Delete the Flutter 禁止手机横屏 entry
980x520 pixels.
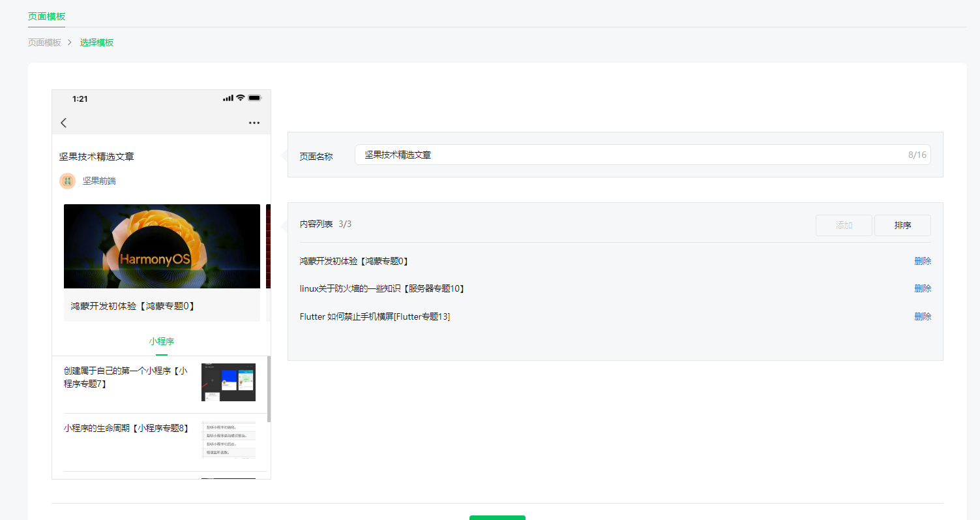tap(923, 316)
